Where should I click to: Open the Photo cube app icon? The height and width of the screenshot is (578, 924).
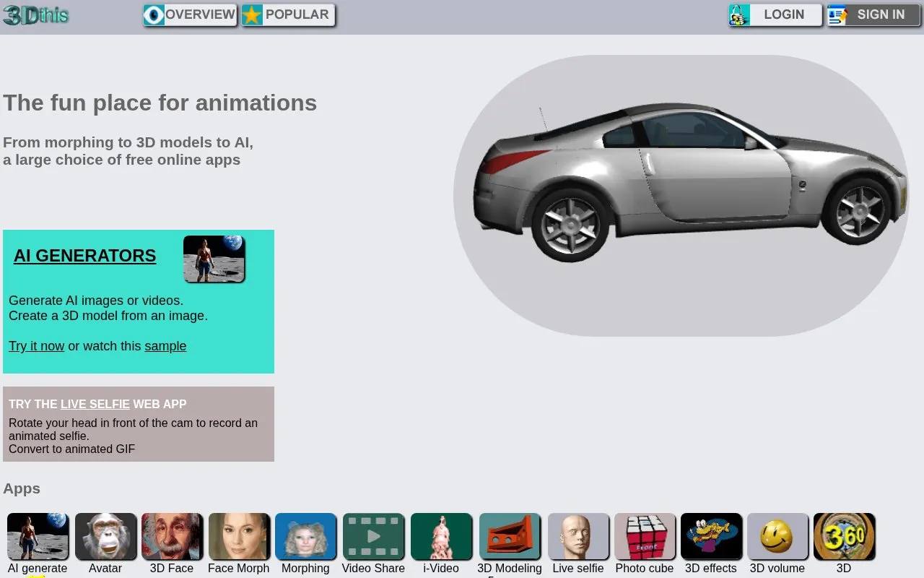point(645,536)
